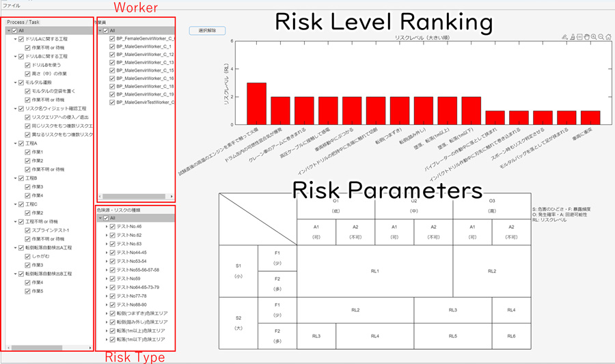
Task: Select the BP_MaleGenvirWorker_C_19 row text
Action: pos(145,94)
